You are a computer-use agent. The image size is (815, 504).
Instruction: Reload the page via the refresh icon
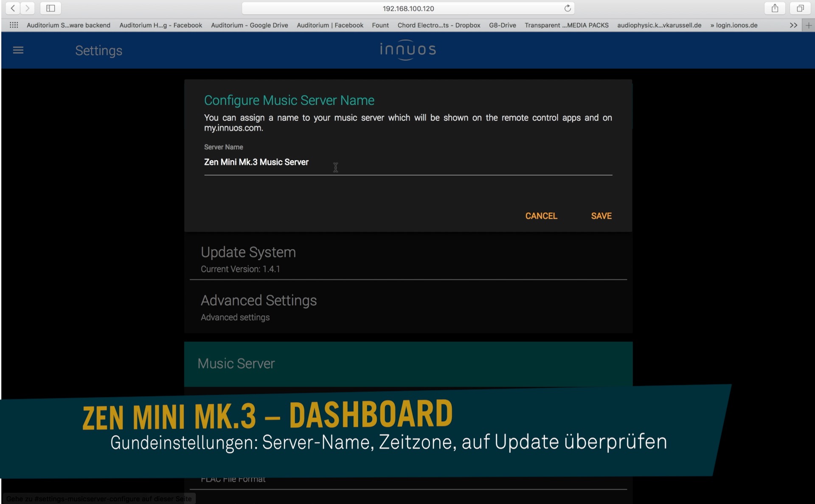click(568, 8)
